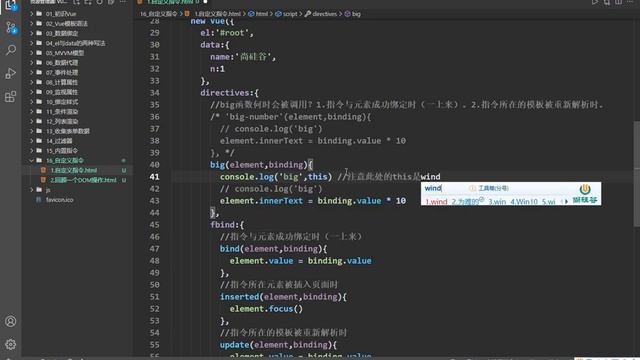Viewport: 640px width, 360px height.
Task: Expand the 07_事件处理 folder chevron
Action: (x=31, y=72)
